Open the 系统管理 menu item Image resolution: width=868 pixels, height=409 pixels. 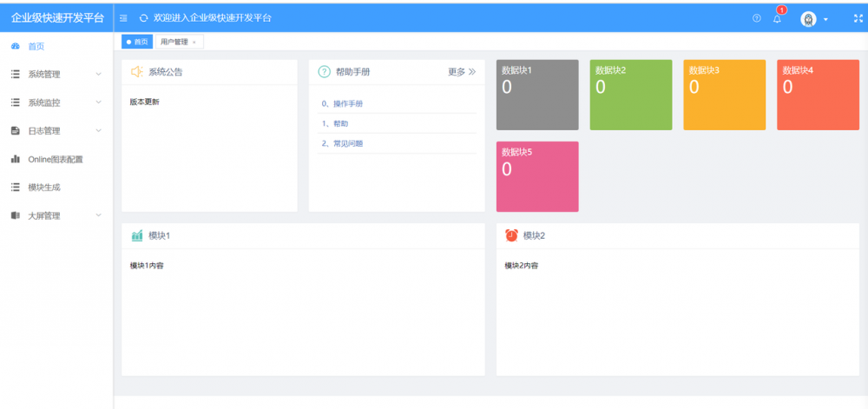coord(56,74)
